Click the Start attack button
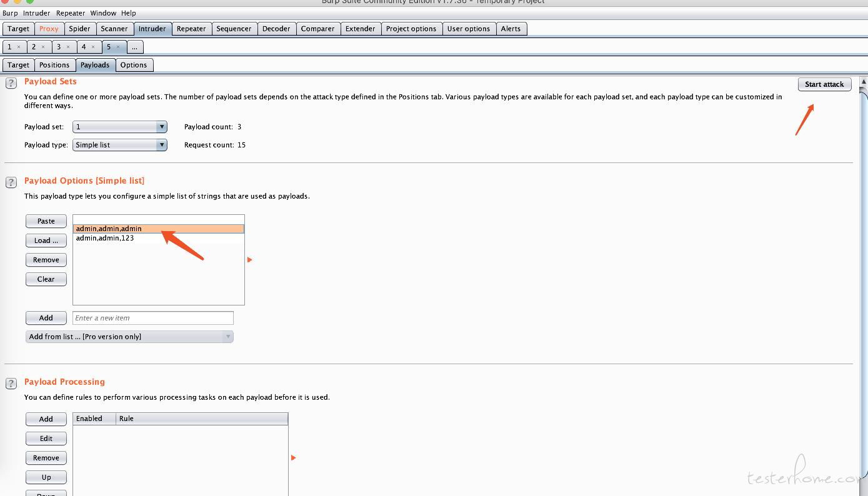 pyautogui.click(x=824, y=84)
